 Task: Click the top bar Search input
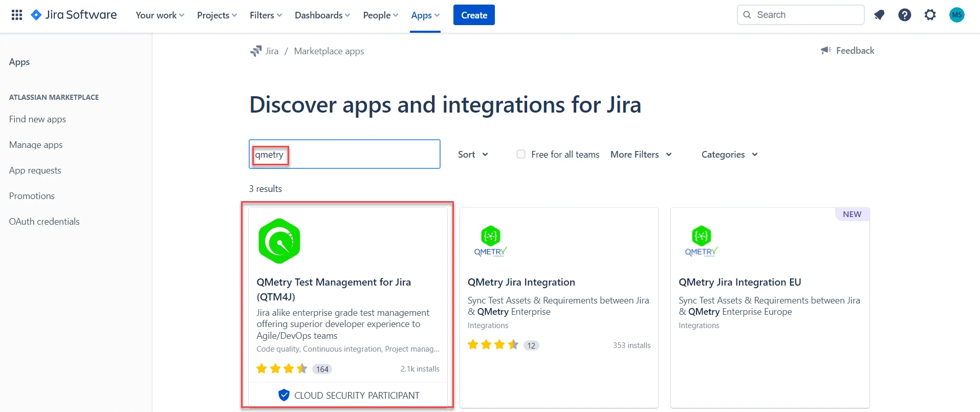click(x=800, y=15)
